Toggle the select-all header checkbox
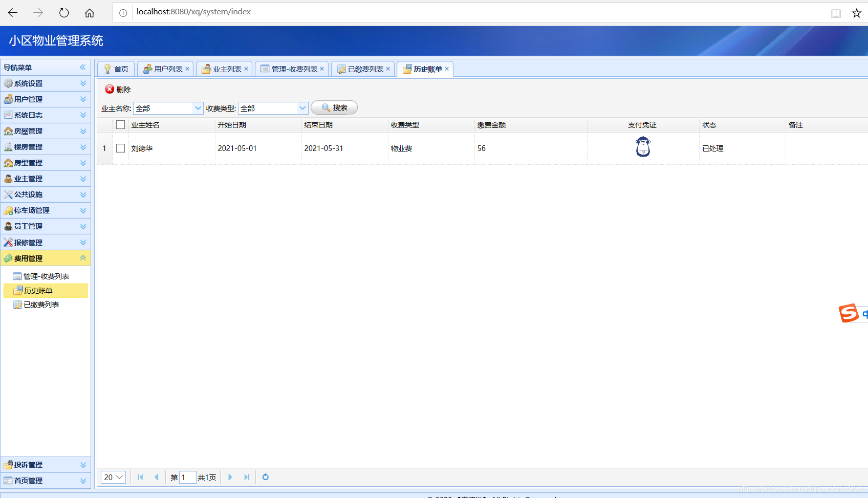The width and height of the screenshot is (868, 498). [121, 125]
